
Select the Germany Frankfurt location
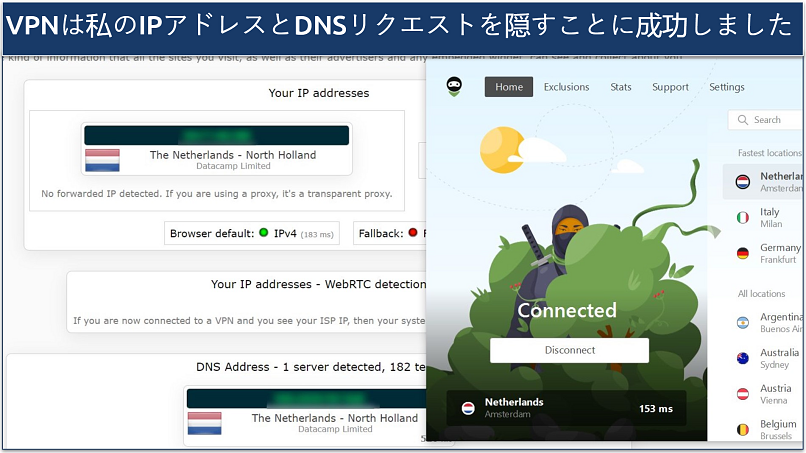(x=764, y=253)
